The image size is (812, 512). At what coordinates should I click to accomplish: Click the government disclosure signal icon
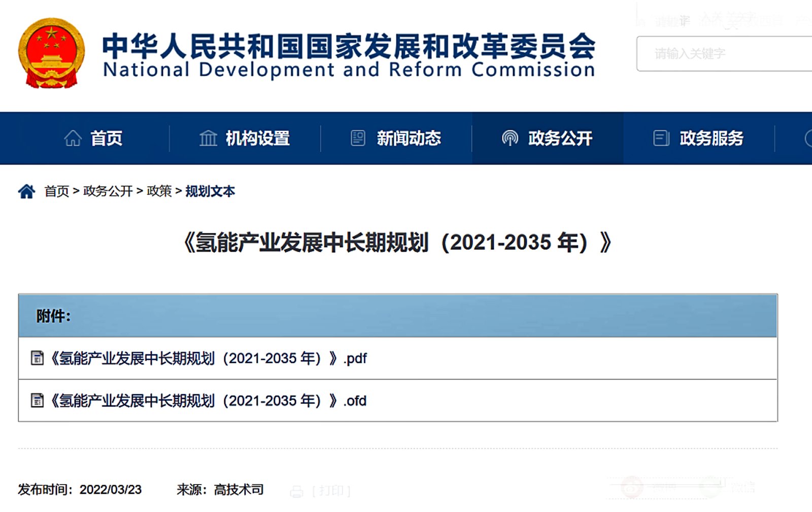(x=510, y=138)
